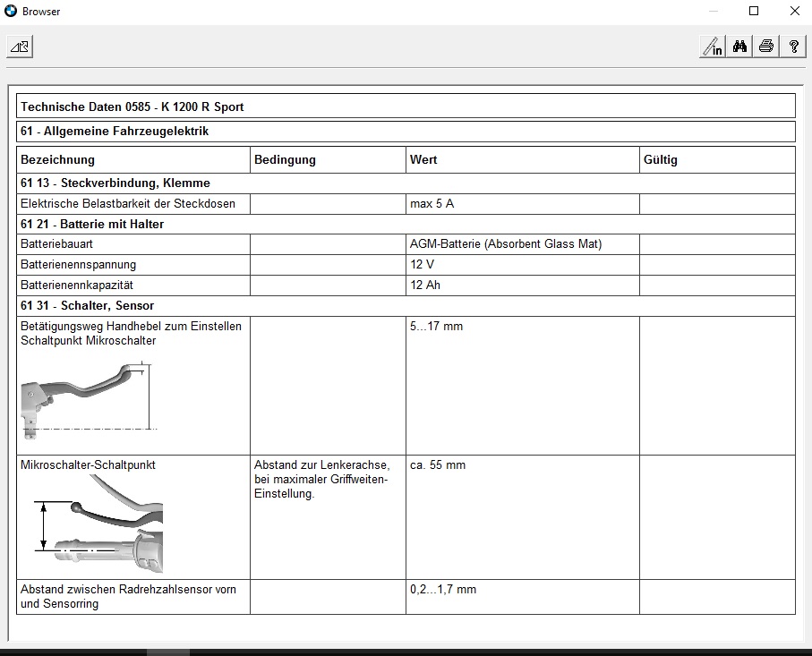Viewport: 812px width, 656px height.
Task: Click 'Mikroschalter-Schaltpunkt' label
Action: 88,465
